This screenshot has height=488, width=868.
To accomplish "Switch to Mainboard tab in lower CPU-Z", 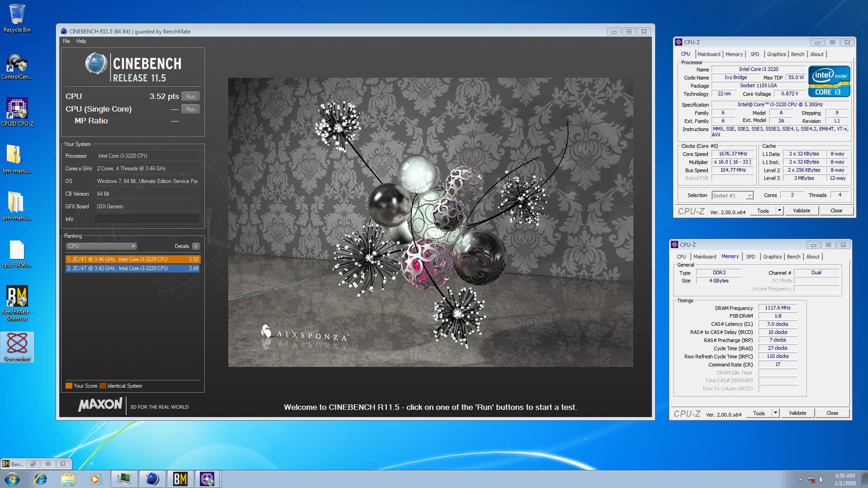I will coord(705,257).
